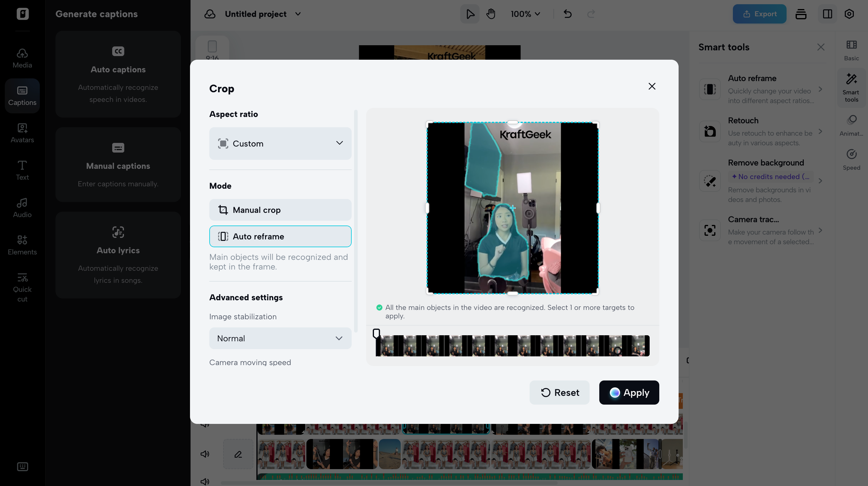Open the Audio panel icon
The width and height of the screenshot is (868, 486).
(x=22, y=208)
